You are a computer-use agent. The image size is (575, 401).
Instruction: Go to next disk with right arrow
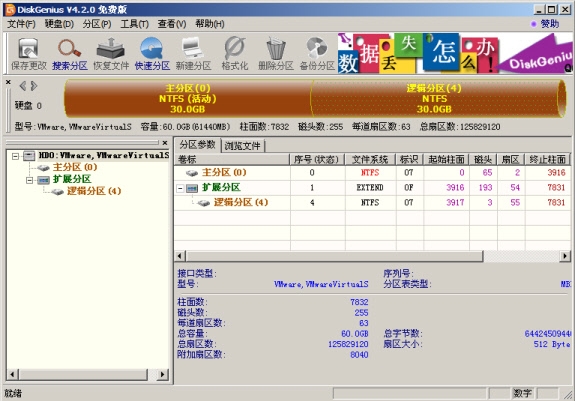[34, 86]
